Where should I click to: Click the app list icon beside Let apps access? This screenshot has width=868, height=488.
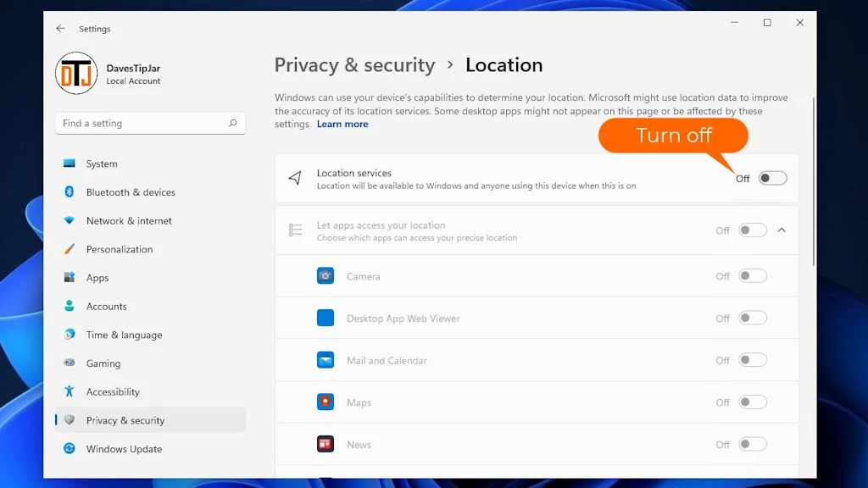tap(295, 230)
